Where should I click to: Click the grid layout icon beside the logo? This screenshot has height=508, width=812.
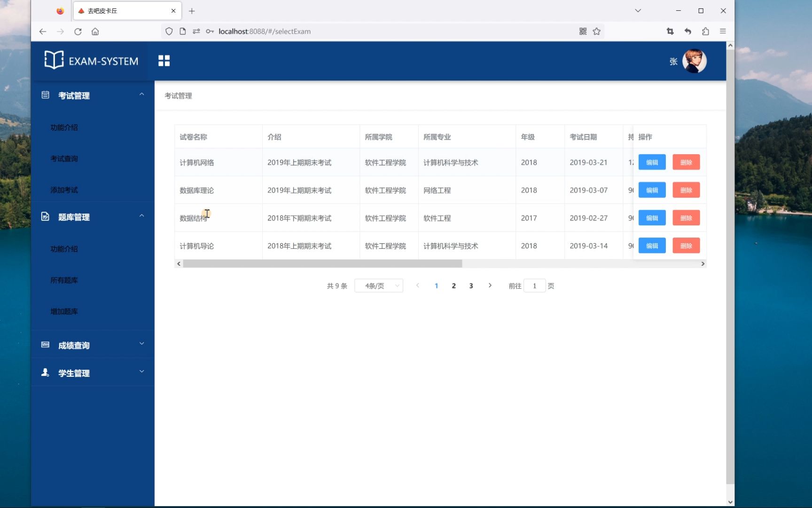(x=164, y=61)
